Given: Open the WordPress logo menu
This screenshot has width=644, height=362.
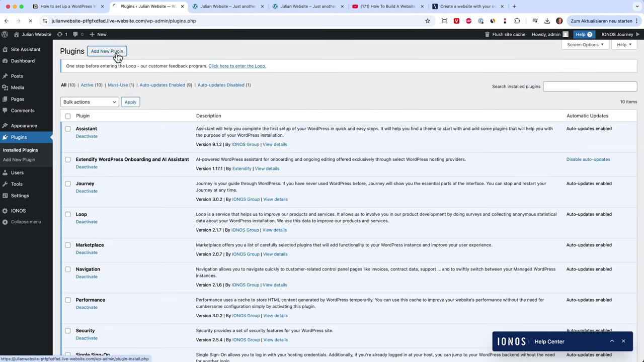Looking at the screenshot, I should (x=5, y=34).
